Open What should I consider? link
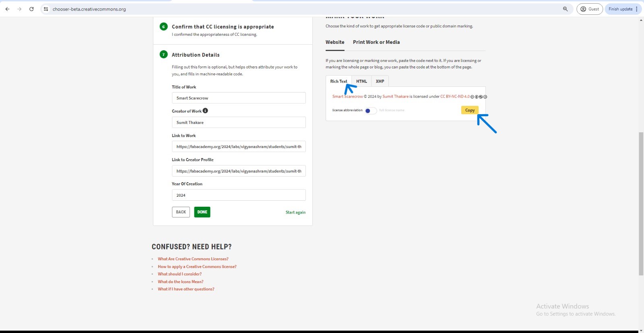This screenshot has width=644, height=333. (x=180, y=274)
